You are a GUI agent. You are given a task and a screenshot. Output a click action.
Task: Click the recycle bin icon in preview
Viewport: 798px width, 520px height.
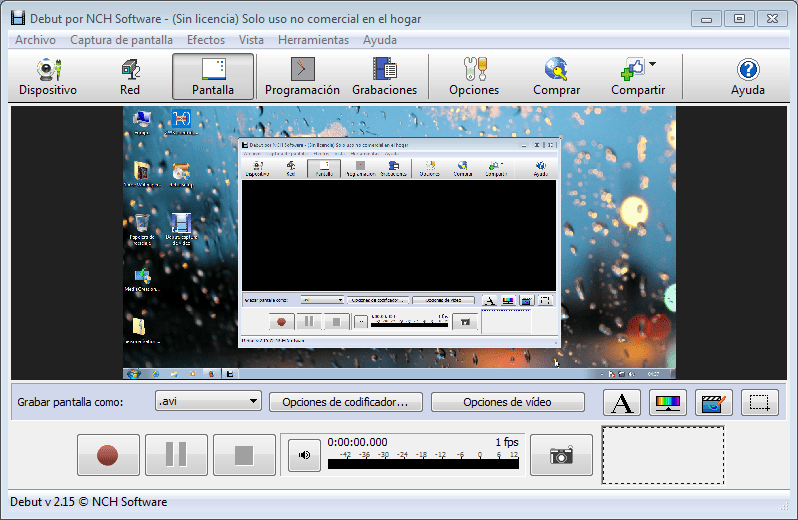[x=142, y=223]
